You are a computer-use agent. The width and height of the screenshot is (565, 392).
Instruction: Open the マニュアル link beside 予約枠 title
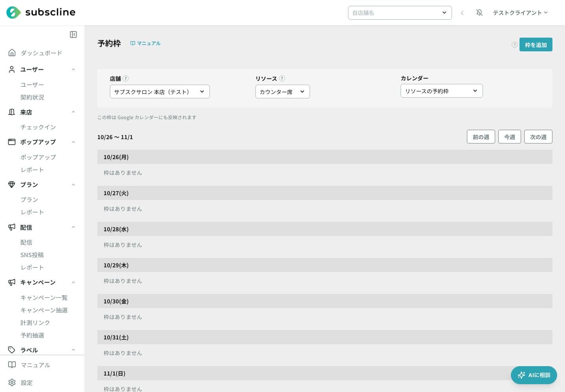click(146, 43)
